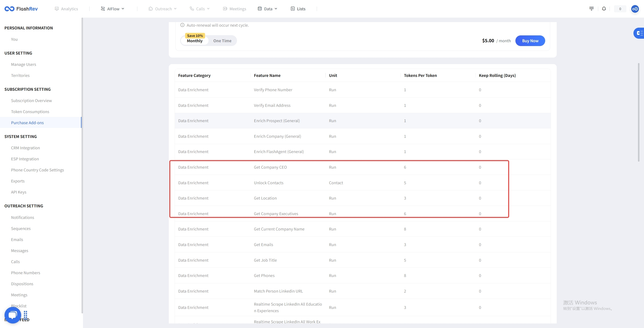Click Get Current Company Name row
This screenshot has width=644, height=328.
363,229
